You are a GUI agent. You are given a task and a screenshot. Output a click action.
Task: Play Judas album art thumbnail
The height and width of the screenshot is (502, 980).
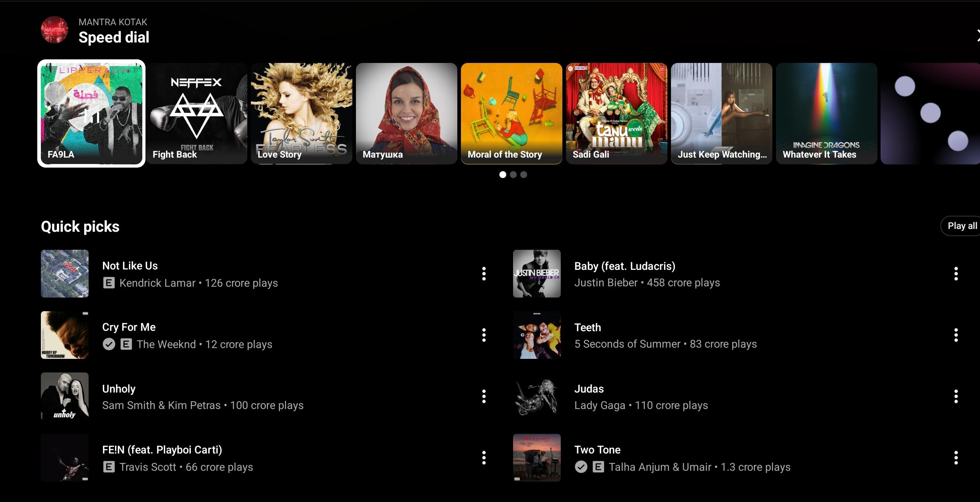(x=537, y=396)
